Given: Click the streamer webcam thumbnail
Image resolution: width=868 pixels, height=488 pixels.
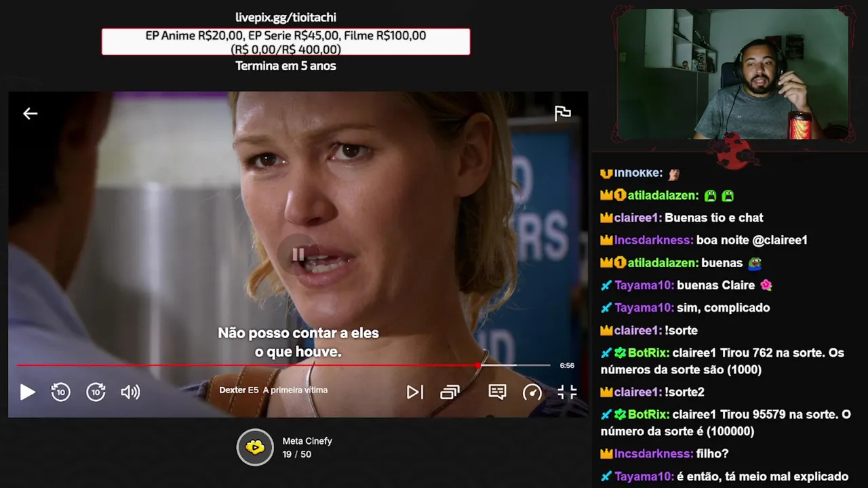Looking at the screenshot, I should click(x=732, y=73).
